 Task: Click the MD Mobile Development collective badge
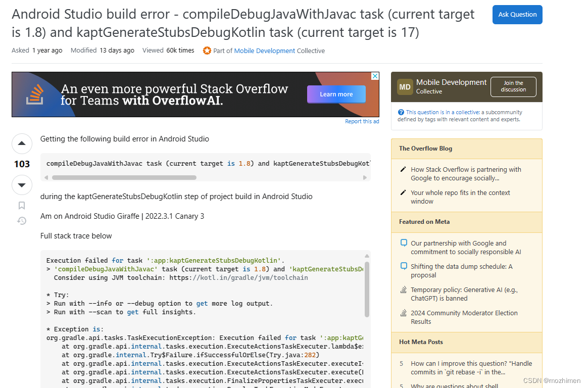point(405,86)
